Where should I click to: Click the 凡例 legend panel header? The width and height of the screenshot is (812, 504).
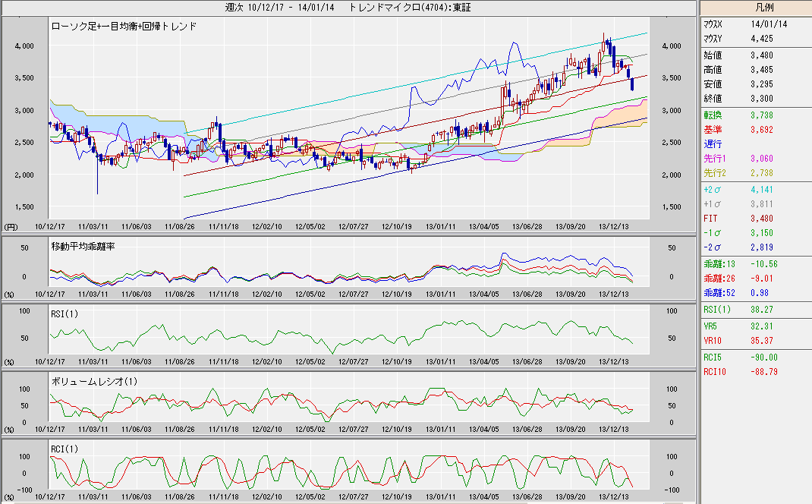click(755, 8)
